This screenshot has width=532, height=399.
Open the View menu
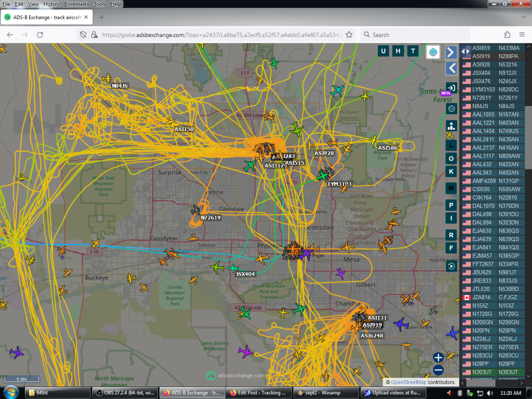(x=33, y=4)
